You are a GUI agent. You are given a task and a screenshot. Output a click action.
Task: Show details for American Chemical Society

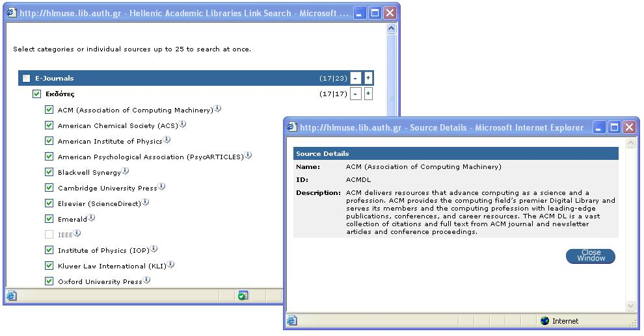[x=182, y=124]
